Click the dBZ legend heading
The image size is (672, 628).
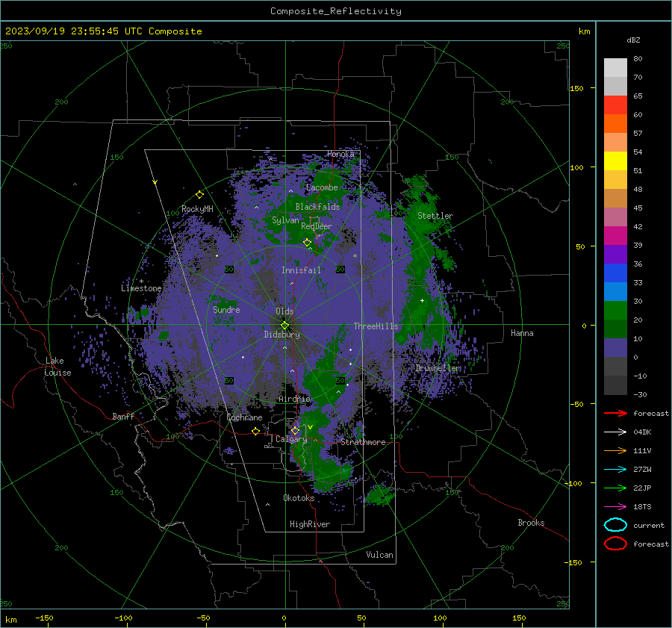(633, 40)
